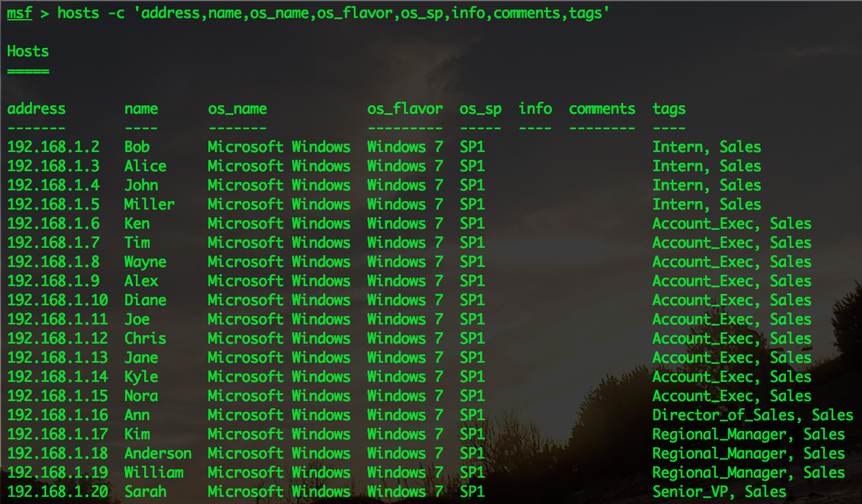Click the comments column header

pos(602,109)
